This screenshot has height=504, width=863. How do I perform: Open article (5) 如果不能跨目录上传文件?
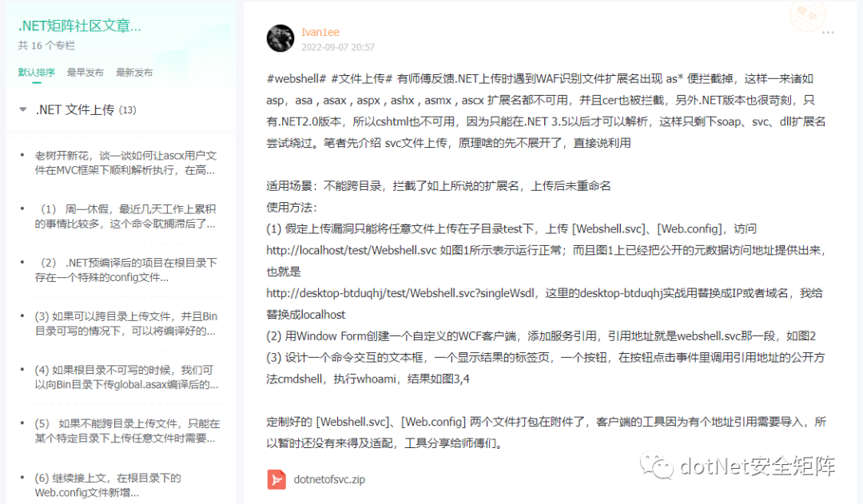point(126,431)
